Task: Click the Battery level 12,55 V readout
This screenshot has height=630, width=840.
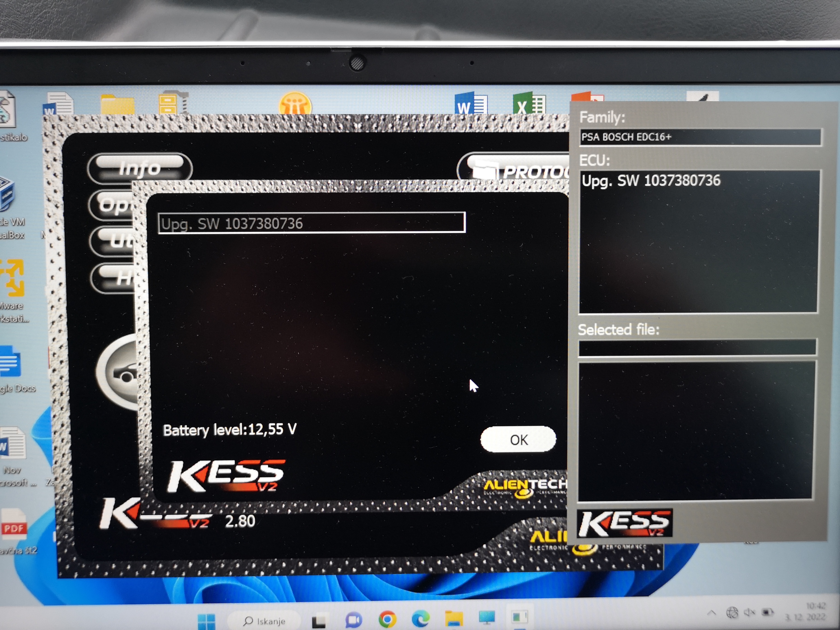Action: (x=229, y=430)
